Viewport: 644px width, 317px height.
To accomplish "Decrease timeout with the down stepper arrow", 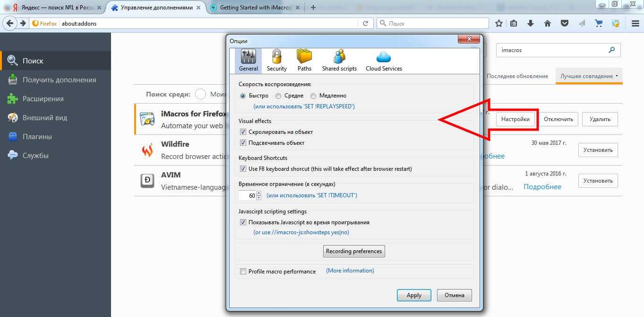I will click(x=258, y=198).
